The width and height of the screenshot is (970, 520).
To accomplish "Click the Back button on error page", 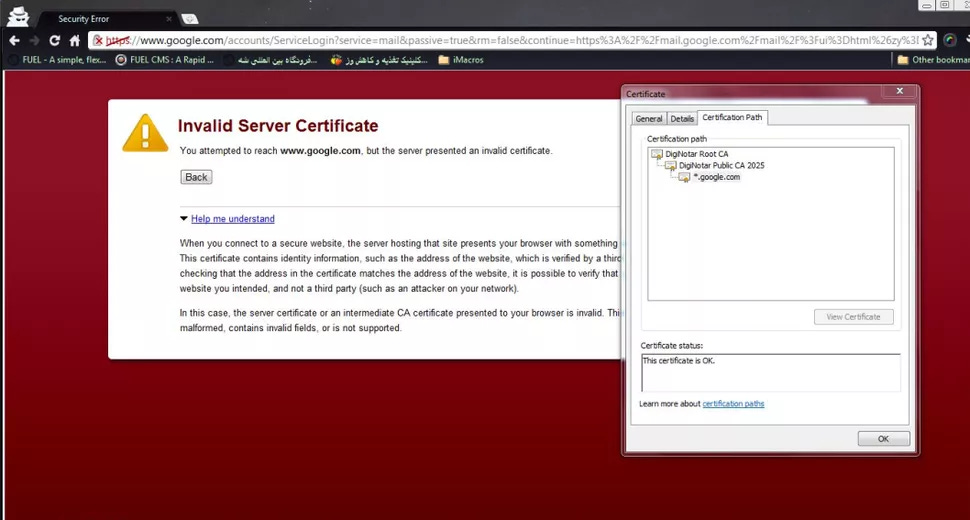I will coord(196,177).
